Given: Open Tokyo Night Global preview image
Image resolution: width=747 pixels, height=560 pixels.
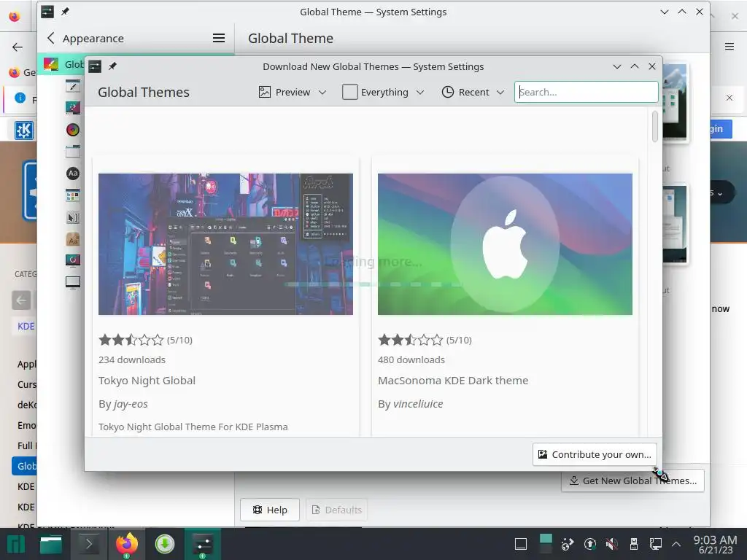Looking at the screenshot, I should tap(226, 244).
